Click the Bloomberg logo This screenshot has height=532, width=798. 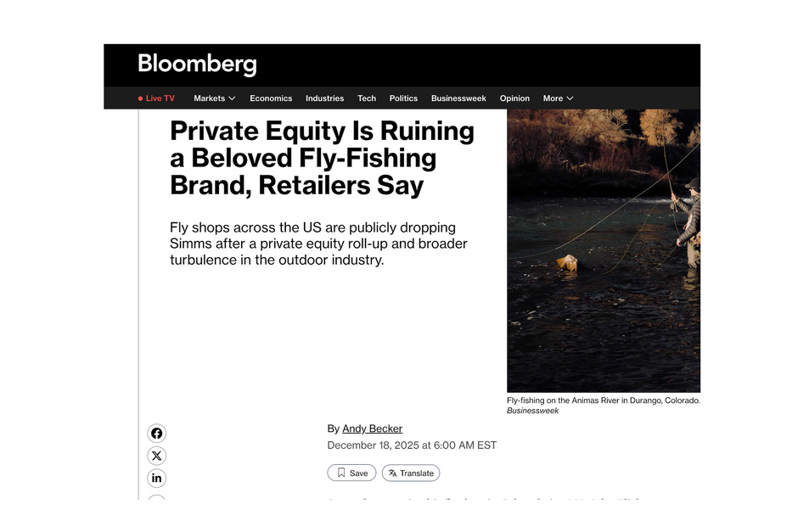click(x=197, y=64)
